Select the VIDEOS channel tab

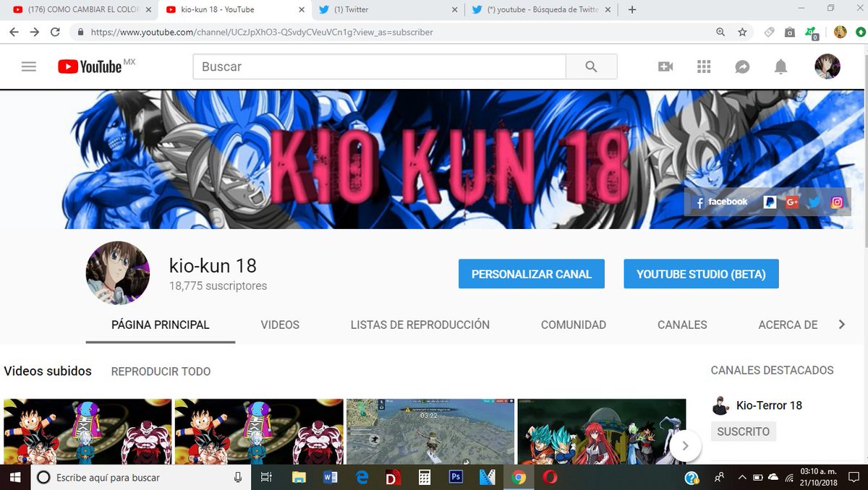tap(280, 325)
